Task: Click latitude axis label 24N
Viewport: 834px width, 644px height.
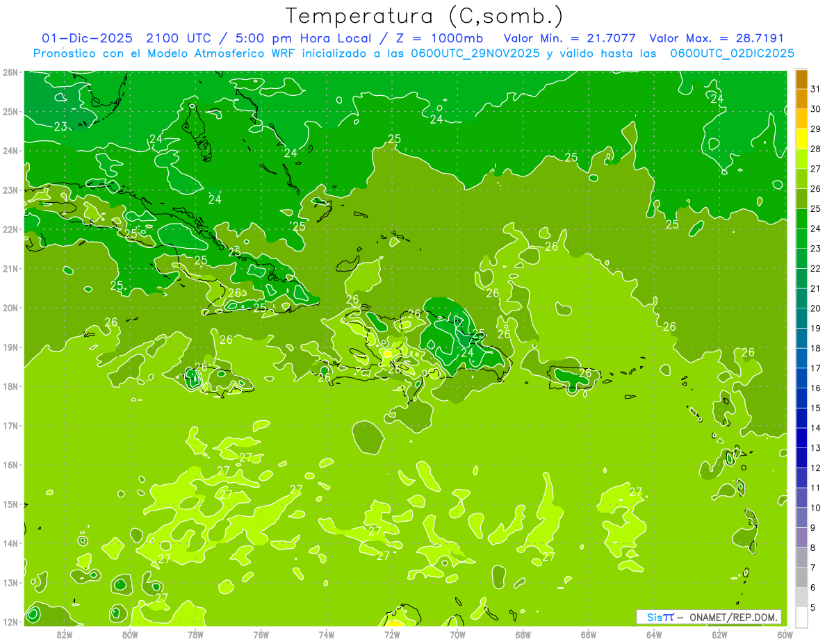Action: 10,151
